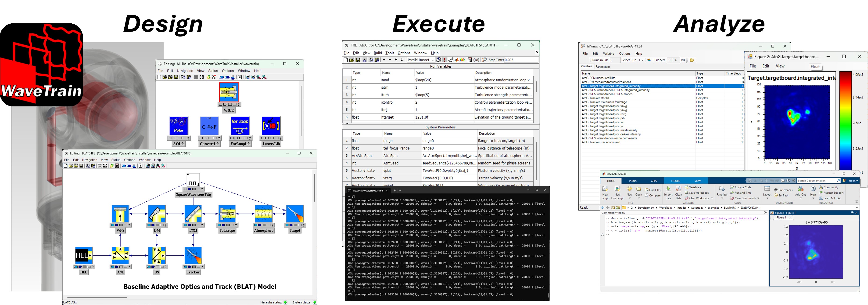
Task: Select the SquareWave sensTrig block
Action: [x=194, y=180]
